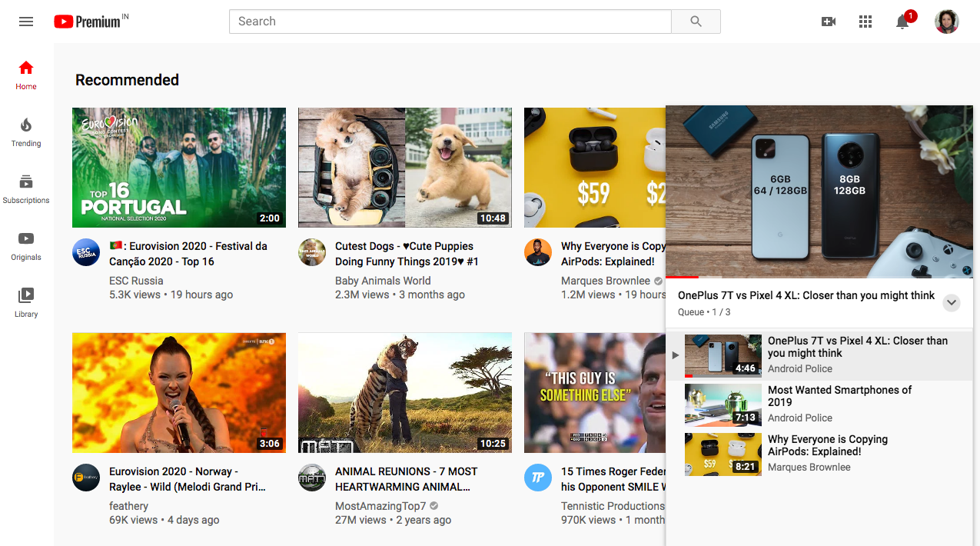This screenshot has width=980, height=546.
Task: Click '2.3M views • 3 months ago' text
Action: (400, 295)
